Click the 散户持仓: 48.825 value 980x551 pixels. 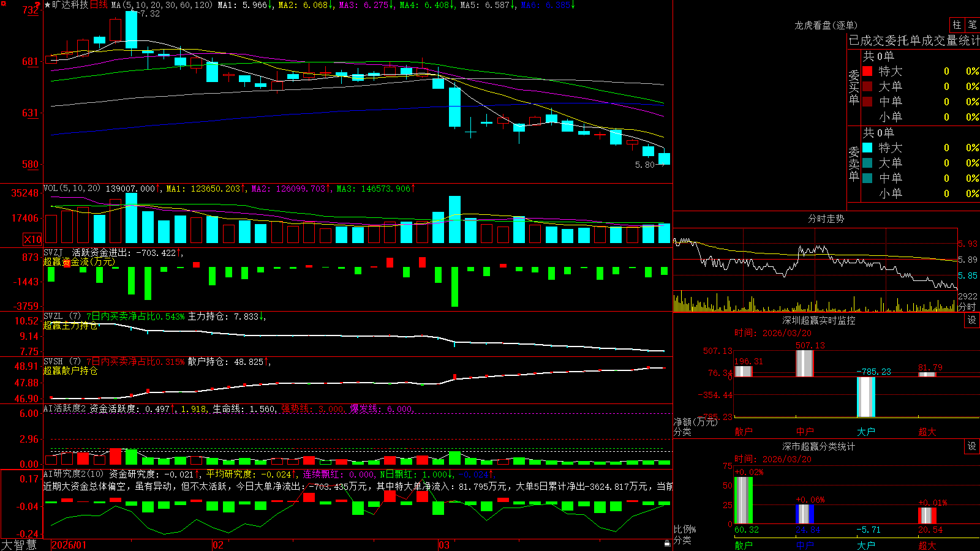(x=226, y=362)
